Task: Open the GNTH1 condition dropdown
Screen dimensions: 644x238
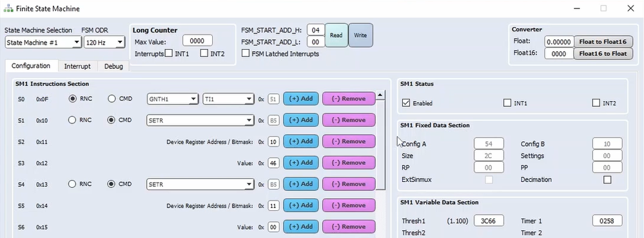Action: click(x=173, y=99)
